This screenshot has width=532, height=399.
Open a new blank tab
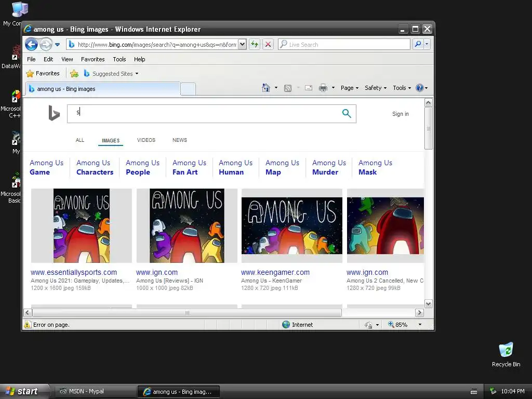[188, 89]
